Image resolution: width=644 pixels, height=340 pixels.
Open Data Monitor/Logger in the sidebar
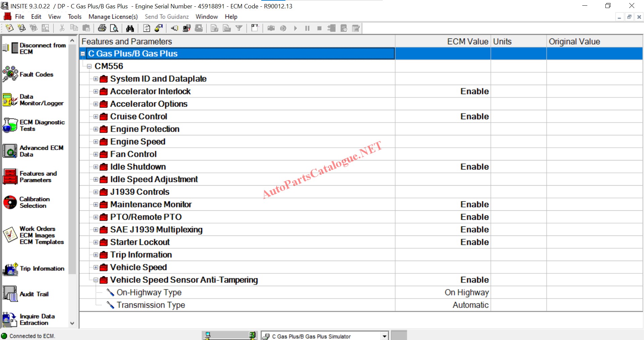[x=10, y=100]
